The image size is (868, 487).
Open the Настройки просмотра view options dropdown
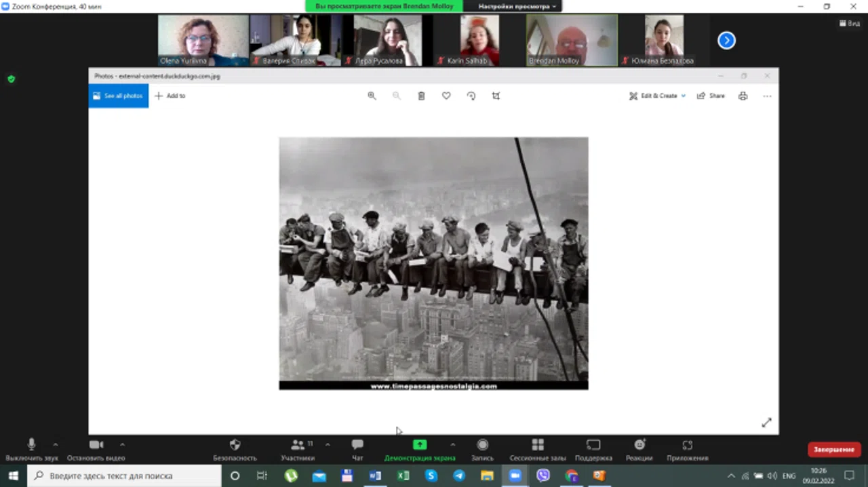[517, 6]
